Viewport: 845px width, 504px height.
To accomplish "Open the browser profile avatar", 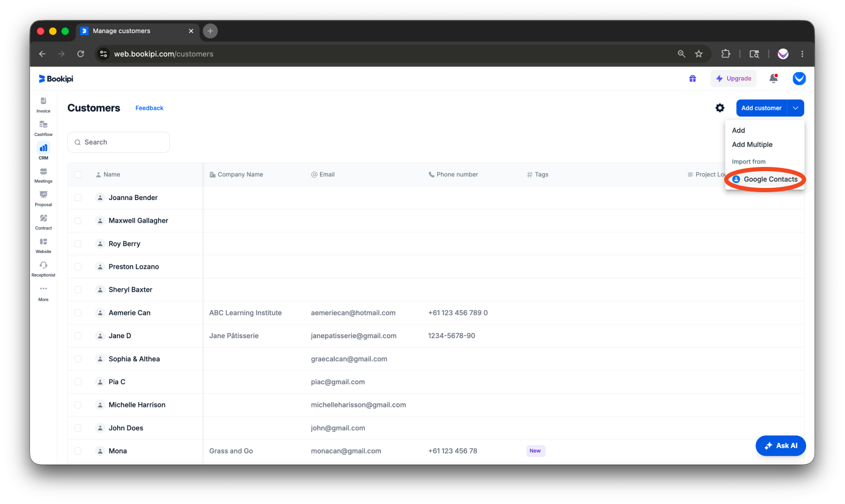I will click(x=783, y=54).
